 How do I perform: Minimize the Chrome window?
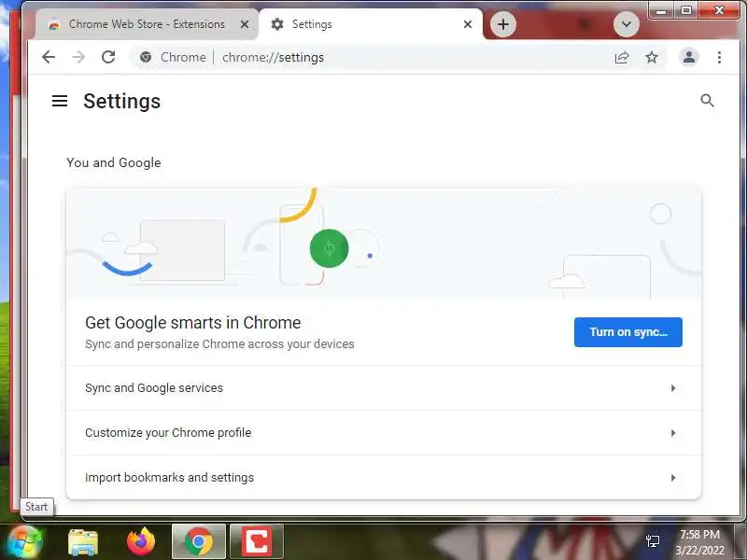pyautogui.click(x=661, y=10)
